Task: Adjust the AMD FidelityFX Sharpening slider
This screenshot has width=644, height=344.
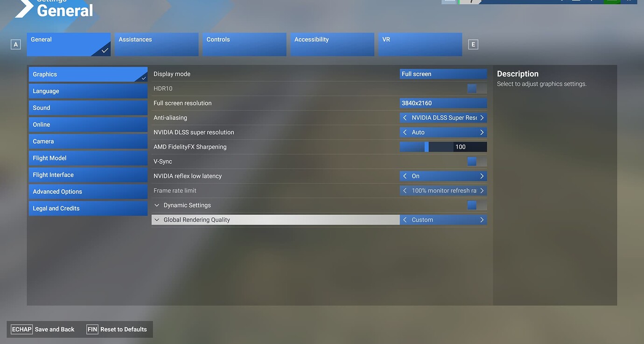Action: coord(426,146)
